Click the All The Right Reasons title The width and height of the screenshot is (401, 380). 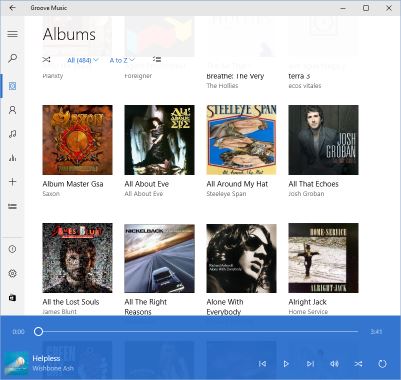[146, 307]
